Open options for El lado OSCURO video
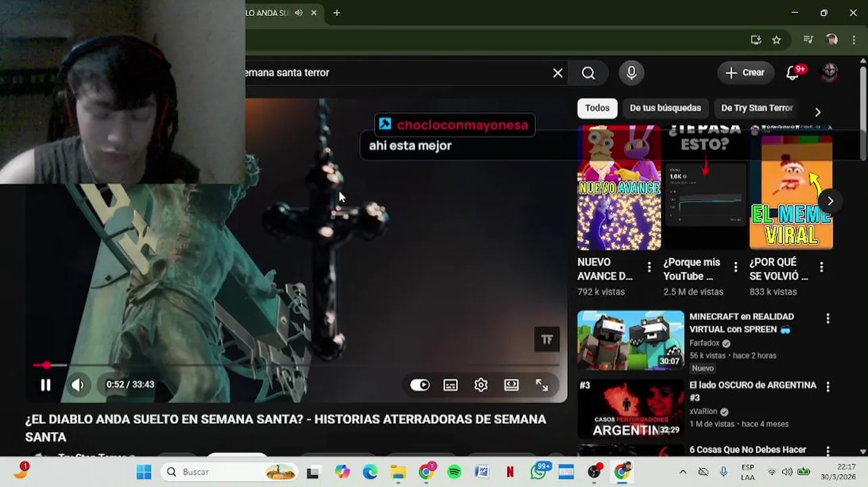Screen dimensions: 868x487 pos(827,387)
